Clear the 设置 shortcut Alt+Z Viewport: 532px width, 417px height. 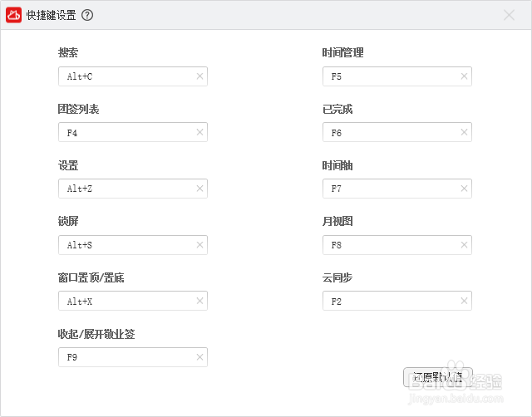199,189
